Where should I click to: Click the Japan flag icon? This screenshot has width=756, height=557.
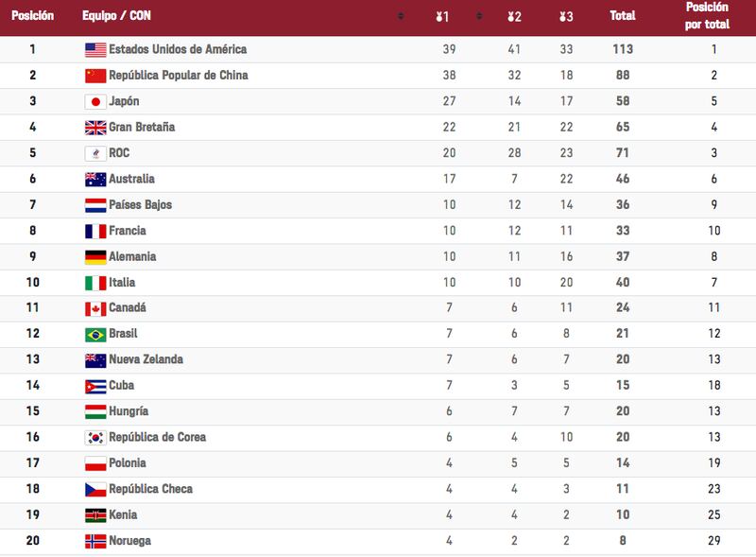pos(95,101)
